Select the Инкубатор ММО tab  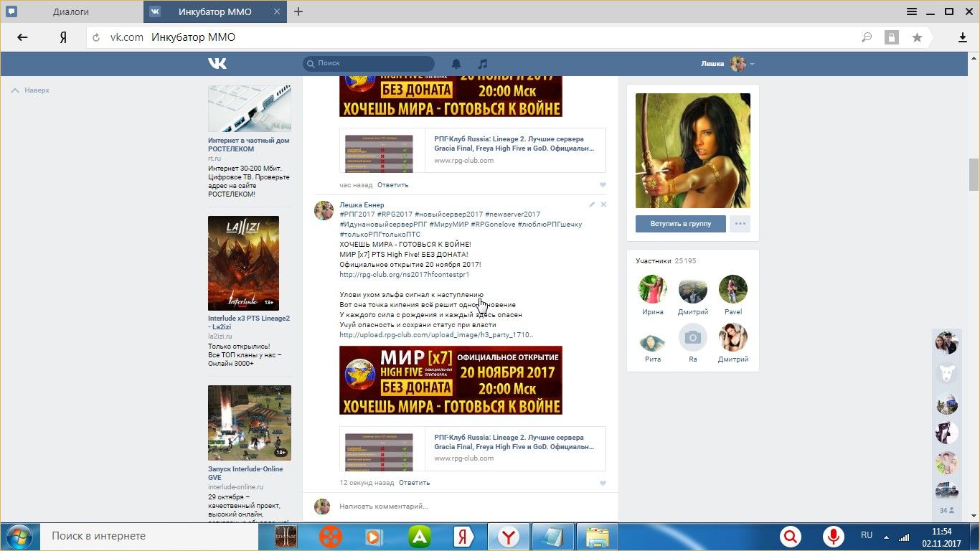point(215,11)
